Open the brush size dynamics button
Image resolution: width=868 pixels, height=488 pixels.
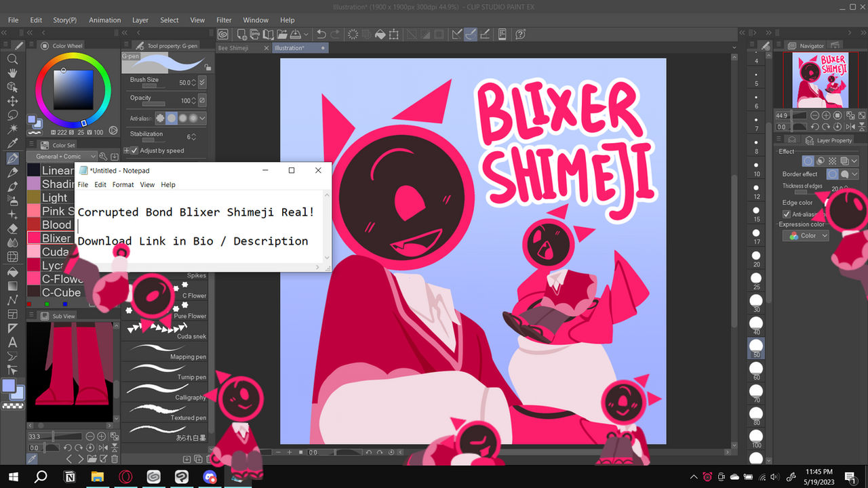tap(202, 82)
